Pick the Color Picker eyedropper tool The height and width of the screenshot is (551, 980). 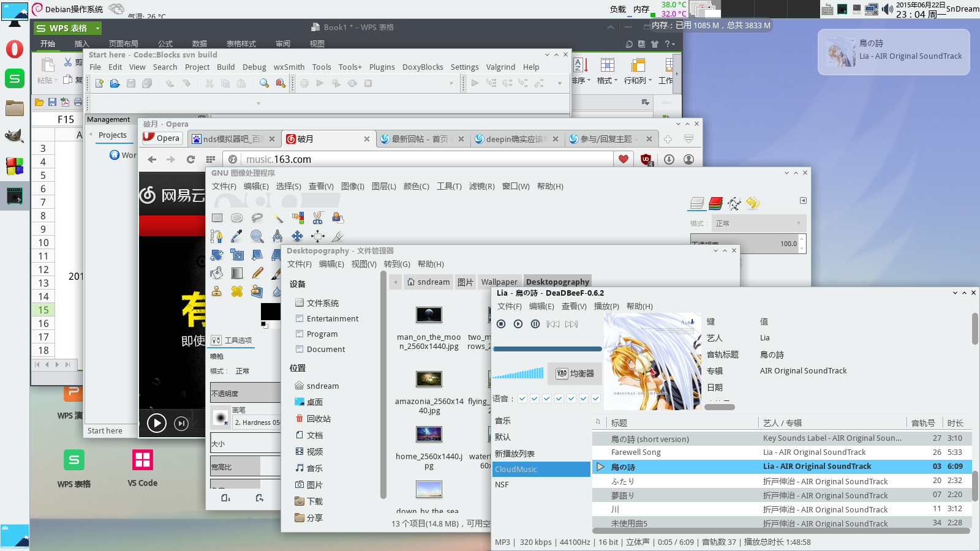(x=237, y=236)
